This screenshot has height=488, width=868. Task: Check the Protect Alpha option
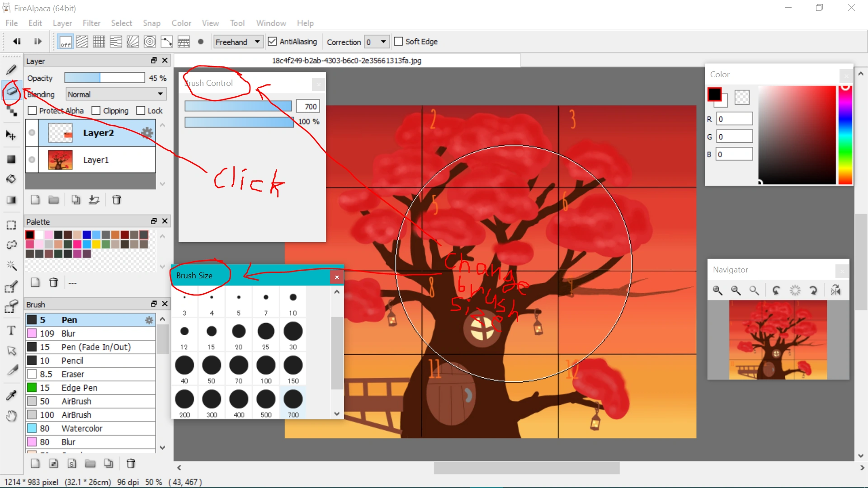[x=32, y=111]
